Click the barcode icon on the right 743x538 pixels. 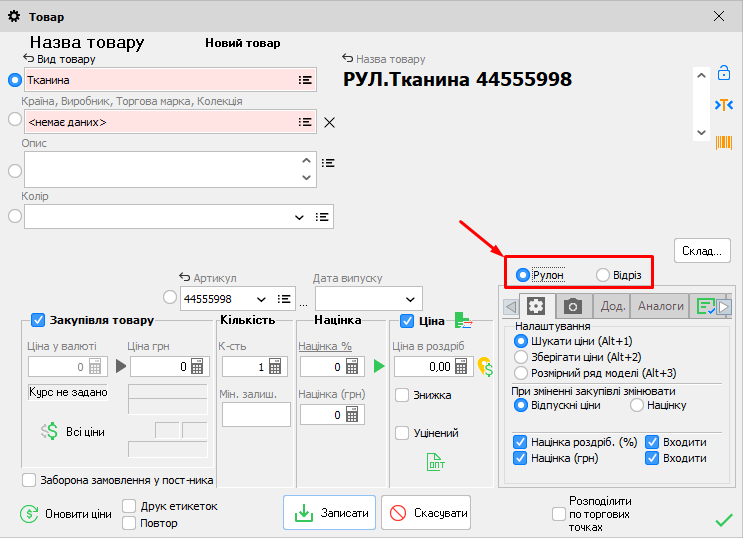click(722, 142)
